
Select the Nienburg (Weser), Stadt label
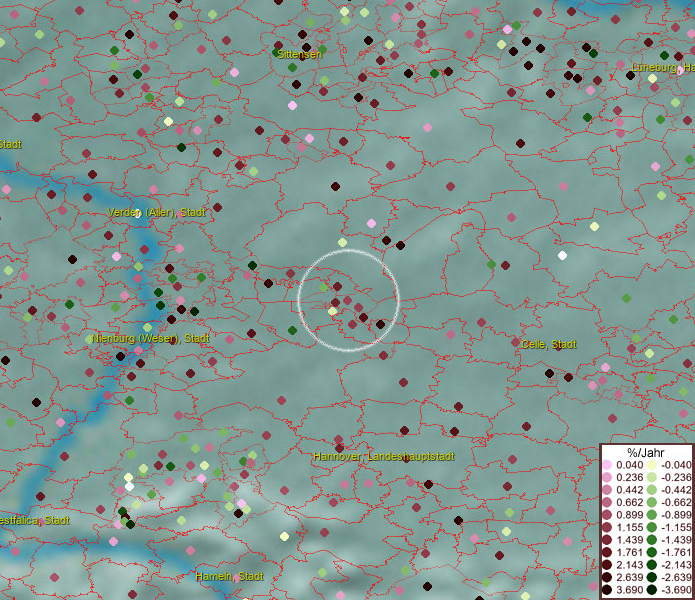[150, 338]
